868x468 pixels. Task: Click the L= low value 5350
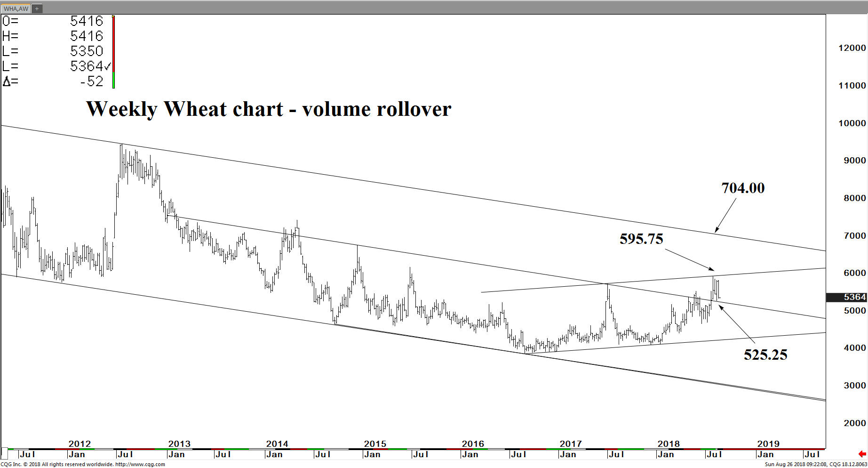point(87,51)
